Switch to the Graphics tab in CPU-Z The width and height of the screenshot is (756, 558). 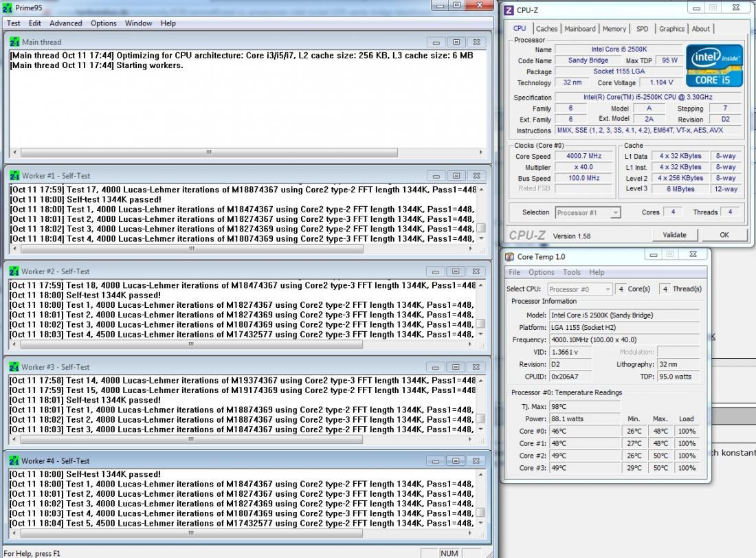[x=671, y=29]
